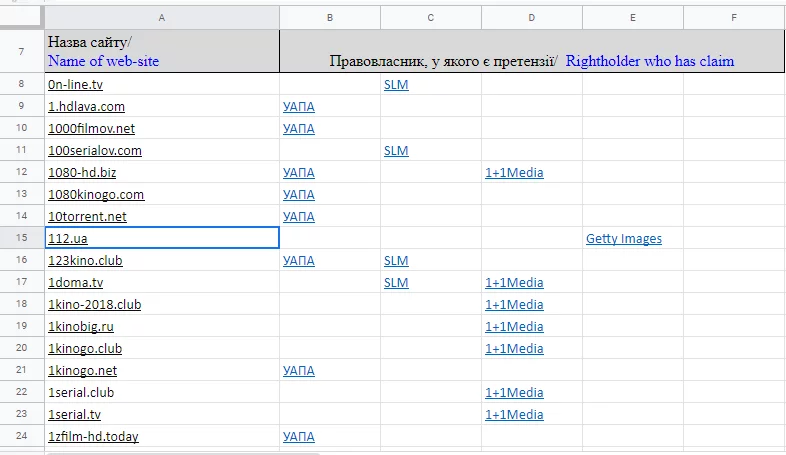Select column C header
Viewport: 786px width, 455px height.
431,18
